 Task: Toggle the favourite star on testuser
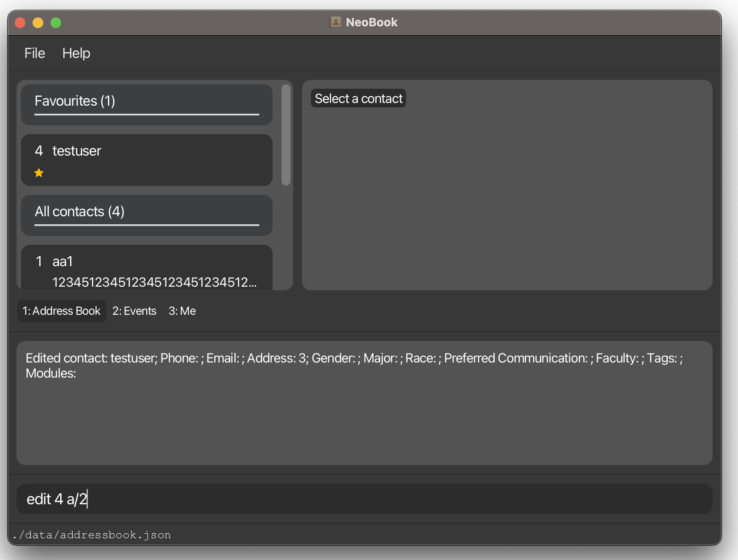pyautogui.click(x=39, y=173)
